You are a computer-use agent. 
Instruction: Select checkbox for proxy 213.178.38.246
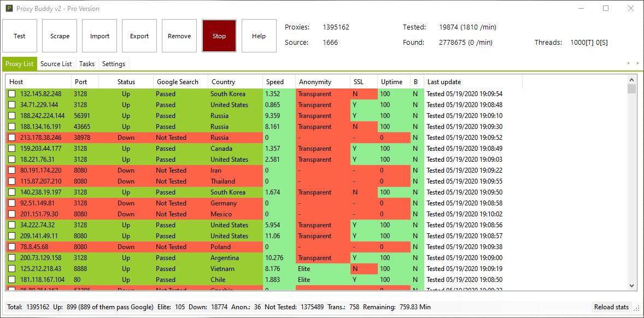point(12,138)
